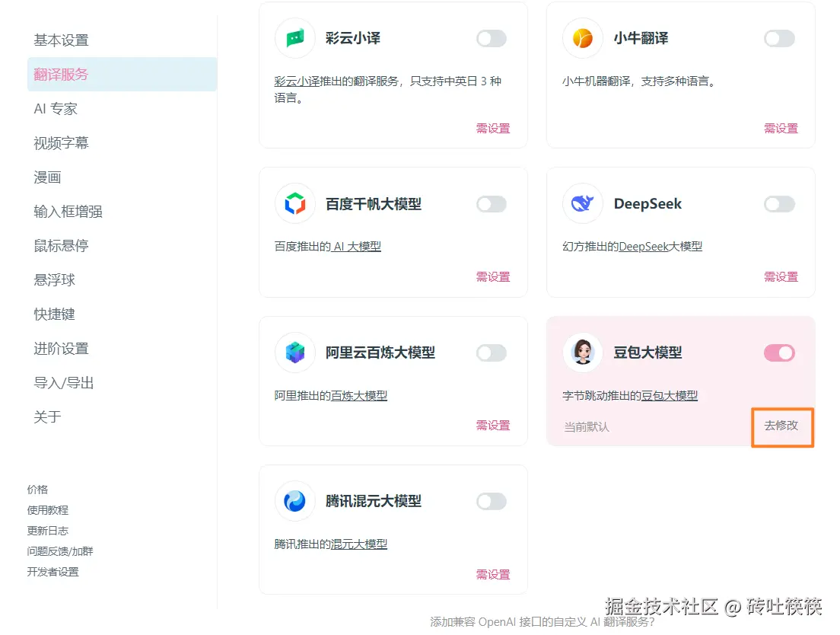Click 需设置 on the 百度千帆大模型 card
840x635 pixels.
coord(493,277)
